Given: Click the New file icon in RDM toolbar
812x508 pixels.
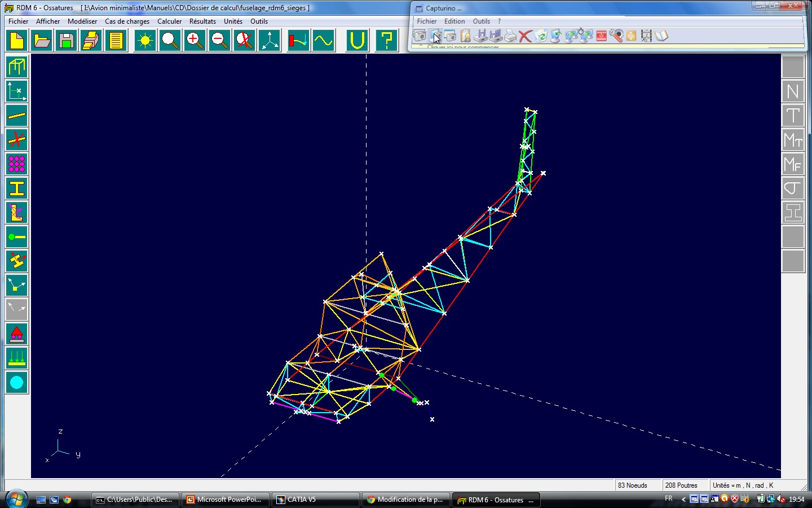Looking at the screenshot, I should [x=17, y=41].
